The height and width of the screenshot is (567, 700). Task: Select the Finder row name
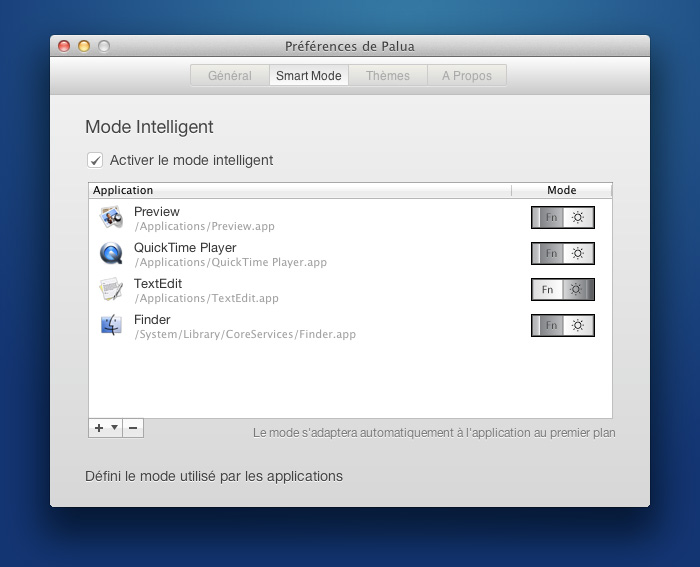152,320
